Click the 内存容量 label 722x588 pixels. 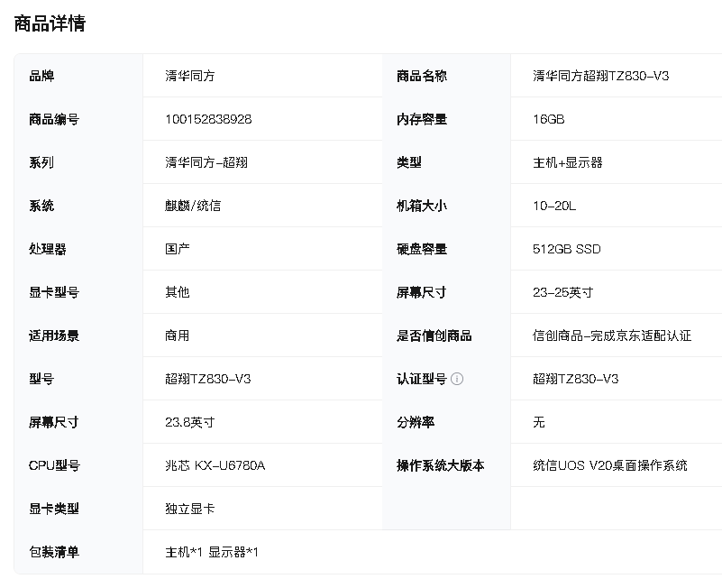pos(422,119)
